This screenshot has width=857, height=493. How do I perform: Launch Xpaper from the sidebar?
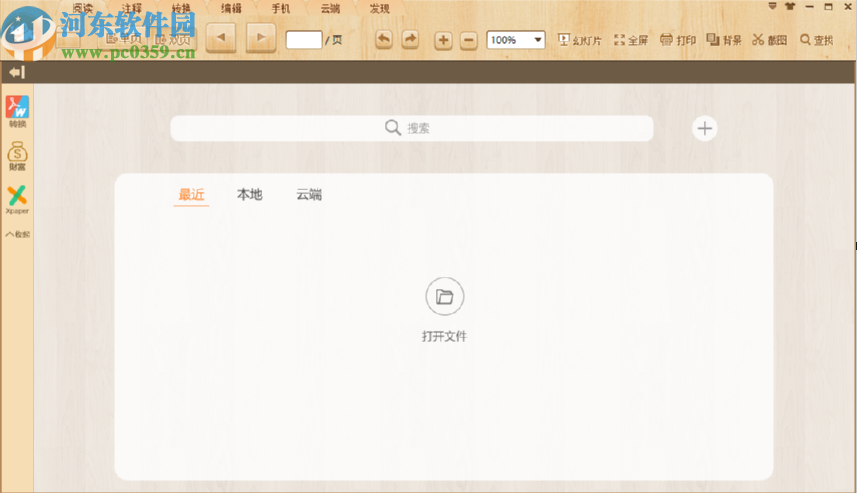18,196
